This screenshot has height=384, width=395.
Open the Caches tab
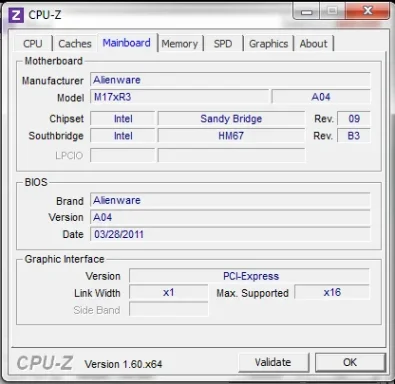click(x=75, y=44)
